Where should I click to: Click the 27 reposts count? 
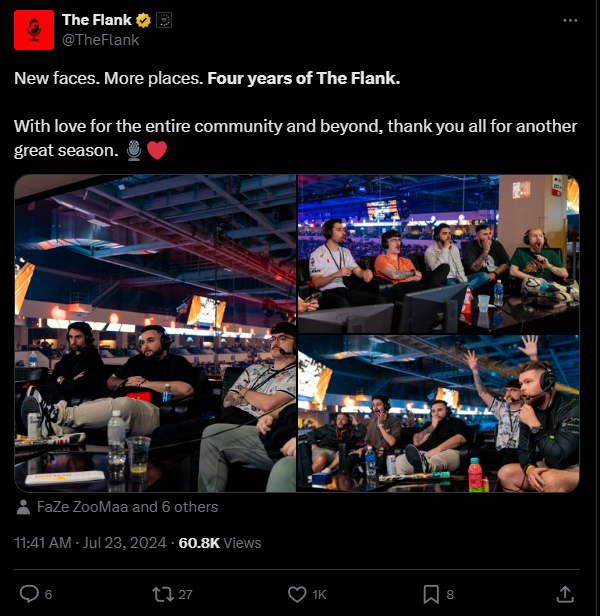185,594
